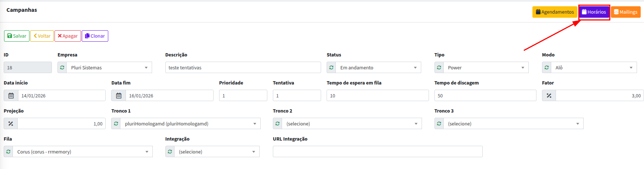Viewport: 644px width, 169px height.
Task: Open the Data fim calendar icon
Action: (x=119, y=96)
